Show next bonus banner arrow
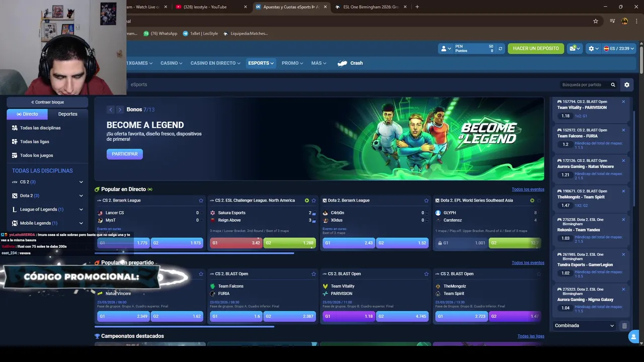This screenshot has height=362, width=644. tap(120, 110)
